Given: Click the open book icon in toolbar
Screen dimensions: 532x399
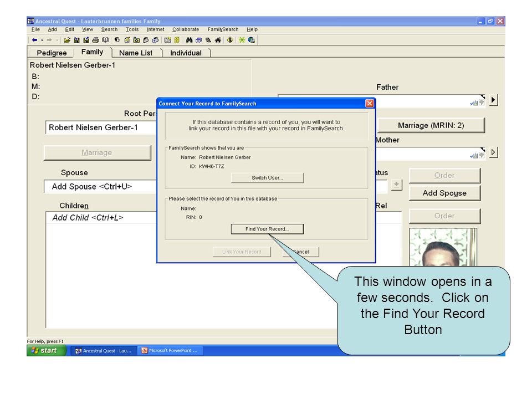Looking at the screenshot, I should click(x=105, y=40).
